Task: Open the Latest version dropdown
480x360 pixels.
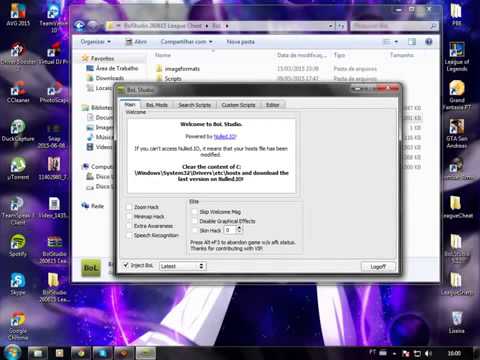Action: click(x=183, y=266)
